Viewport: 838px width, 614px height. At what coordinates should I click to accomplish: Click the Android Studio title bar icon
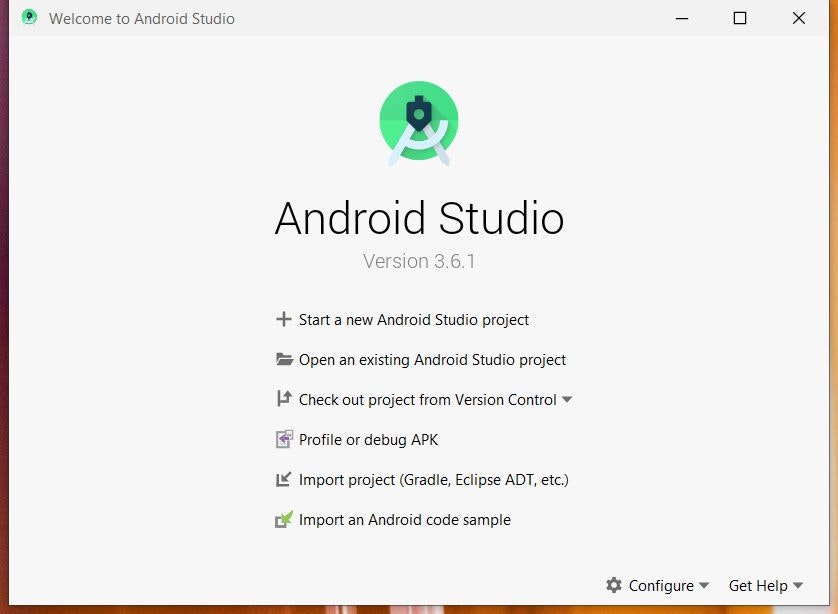pyautogui.click(x=29, y=18)
